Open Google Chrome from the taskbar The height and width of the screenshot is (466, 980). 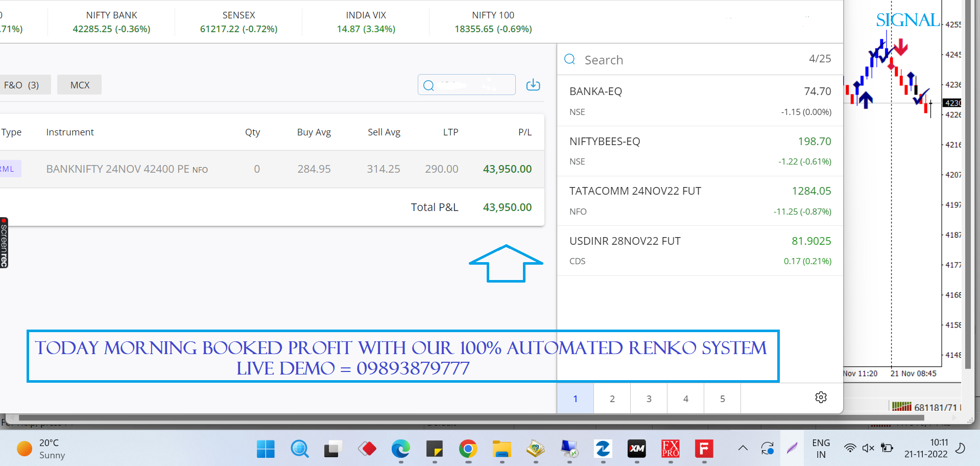pyautogui.click(x=468, y=449)
